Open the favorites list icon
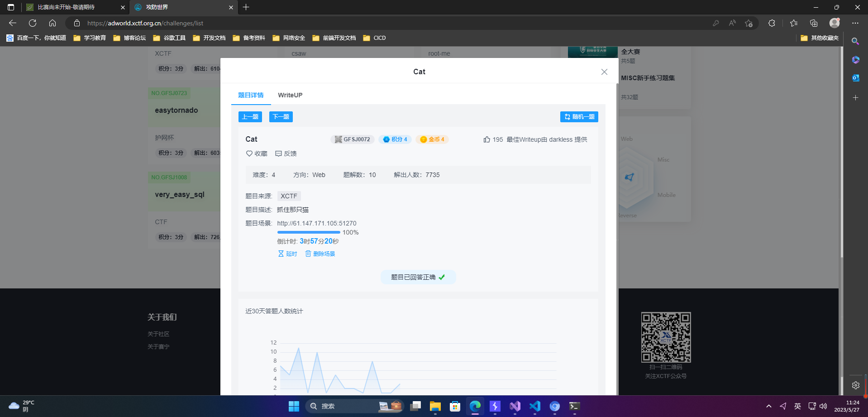The width and height of the screenshot is (868, 417). pyautogui.click(x=794, y=23)
